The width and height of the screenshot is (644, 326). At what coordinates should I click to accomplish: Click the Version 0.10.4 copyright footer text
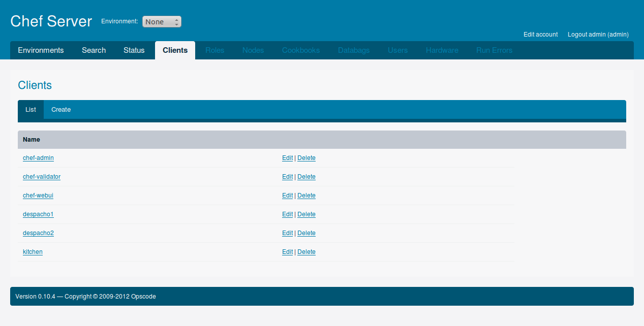pos(85,297)
